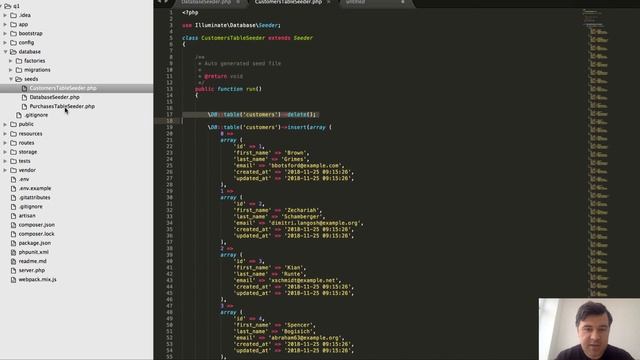Close the DatabaseSeeder.php tab

tap(238, 2)
